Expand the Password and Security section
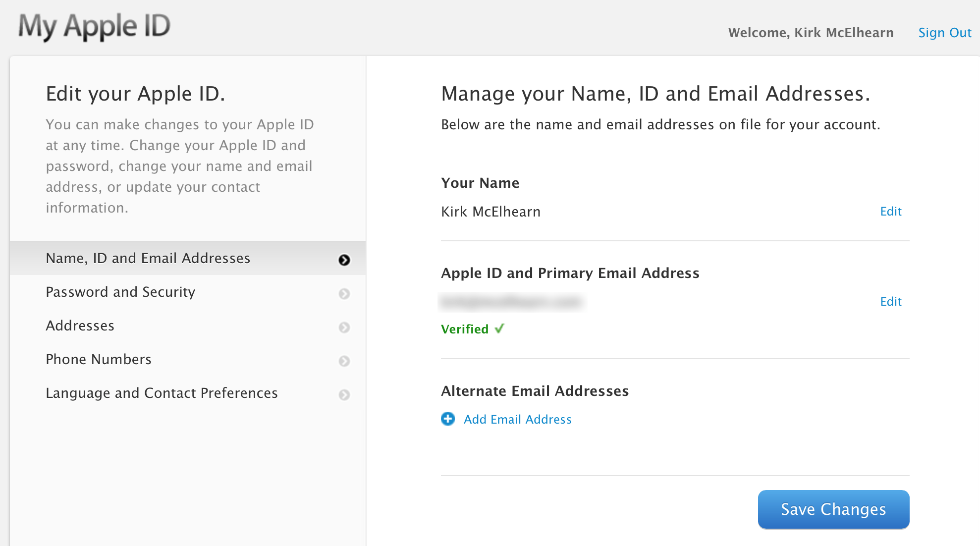 pos(189,292)
